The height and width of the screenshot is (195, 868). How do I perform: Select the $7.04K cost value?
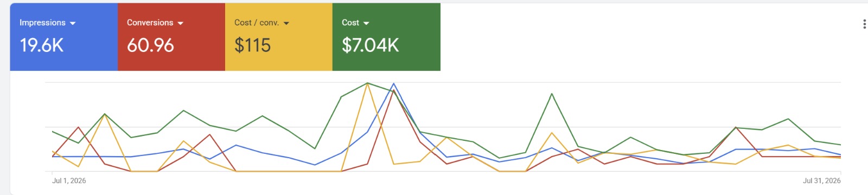[x=371, y=45]
